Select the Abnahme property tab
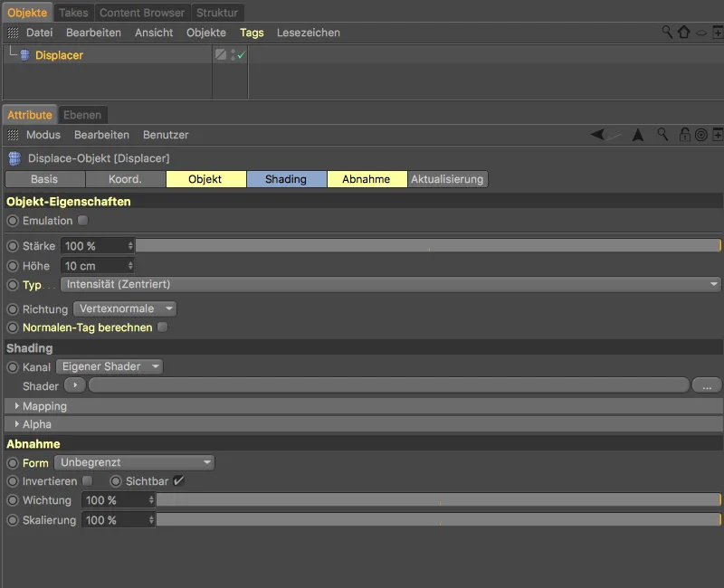 coord(367,179)
